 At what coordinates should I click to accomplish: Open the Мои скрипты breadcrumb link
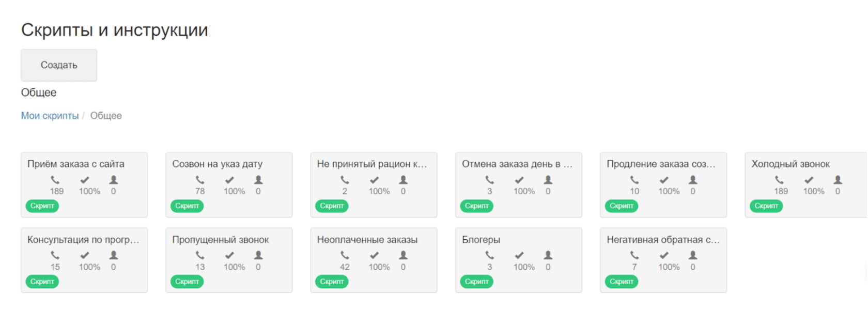click(50, 116)
